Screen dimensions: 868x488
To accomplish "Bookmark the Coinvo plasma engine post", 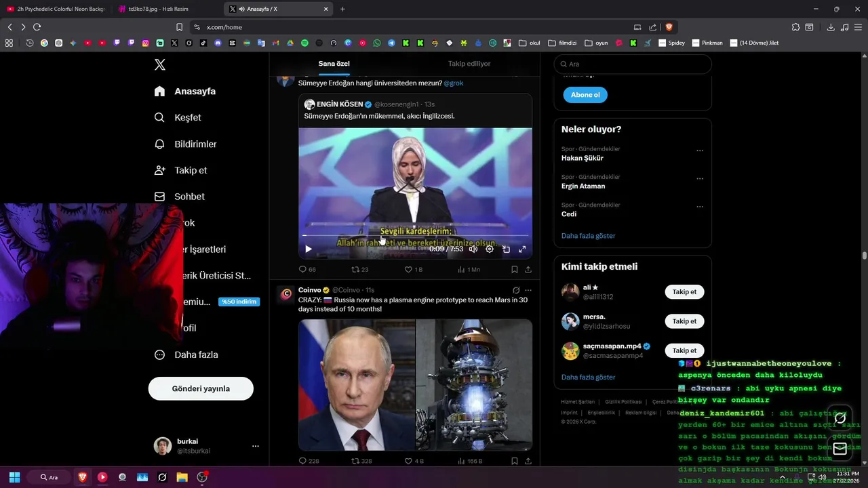I will pyautogui.click(x=515, y=461).
